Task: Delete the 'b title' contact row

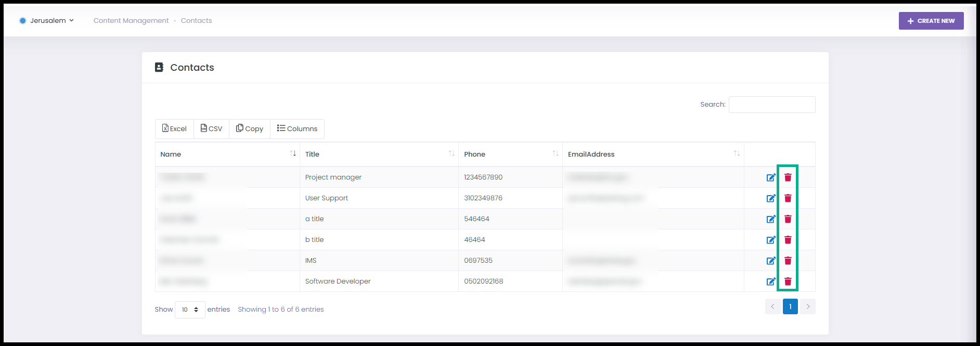Action: [788, 240]
